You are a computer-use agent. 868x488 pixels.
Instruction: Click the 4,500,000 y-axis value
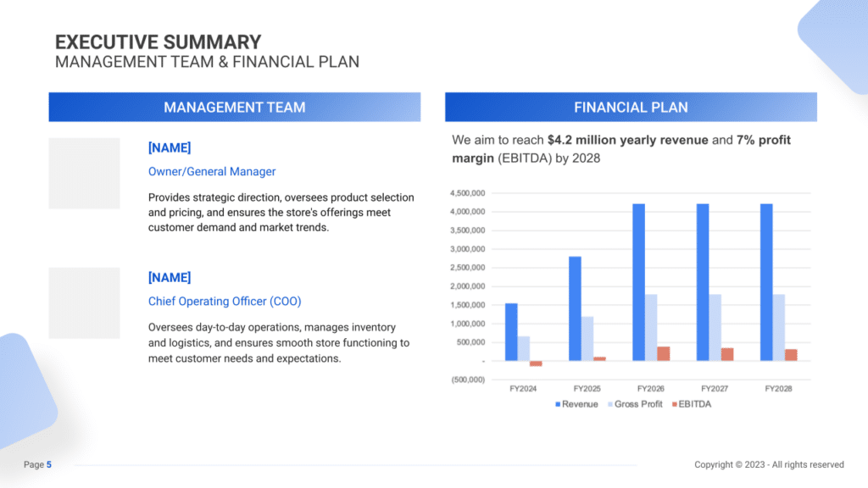468,193
